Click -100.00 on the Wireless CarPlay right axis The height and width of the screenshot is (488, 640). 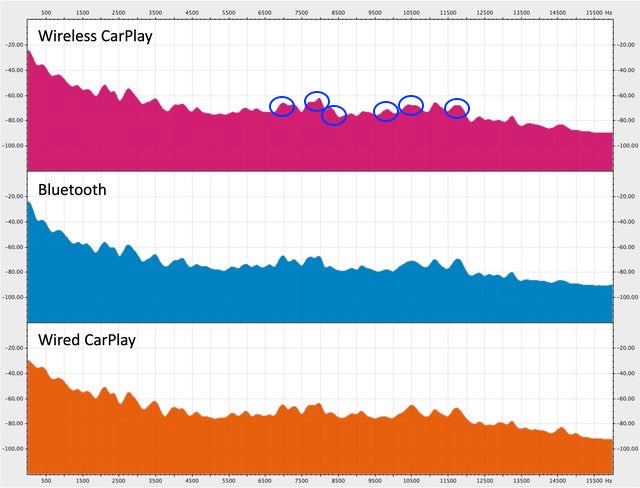click(x=626, y=146)
